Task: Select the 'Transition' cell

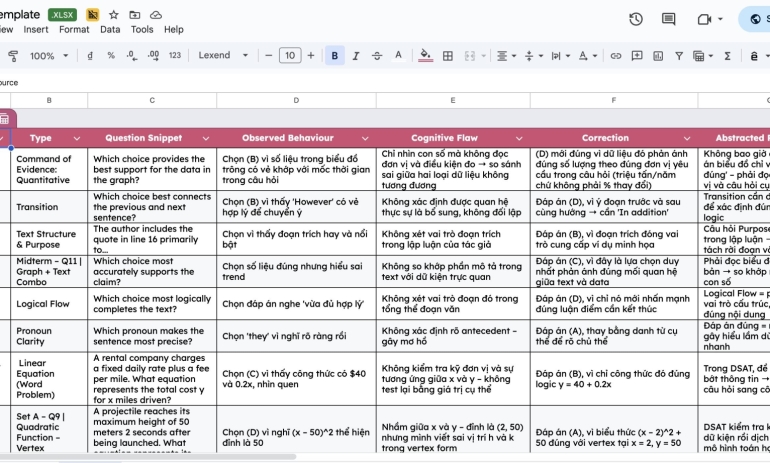Action: [x=49, y=207]
